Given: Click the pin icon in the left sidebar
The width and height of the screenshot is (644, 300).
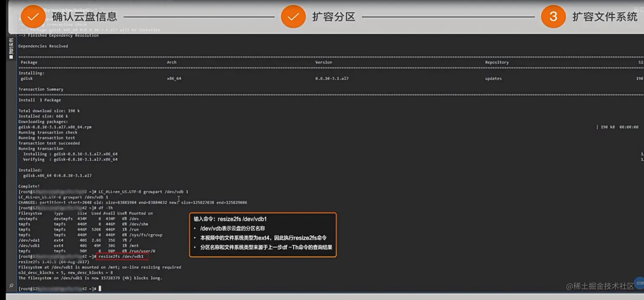Looking at the screenshot, I should pyautogui.click(x=11, y=286).
